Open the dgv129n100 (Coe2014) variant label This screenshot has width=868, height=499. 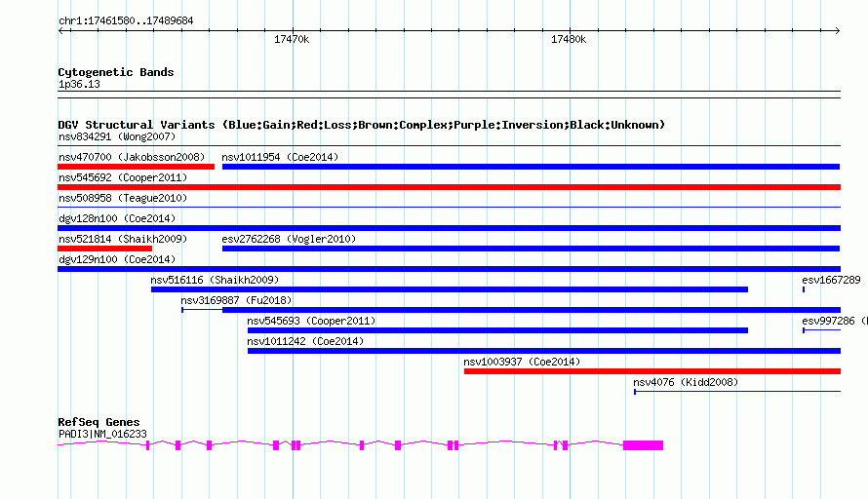[117, 259]
